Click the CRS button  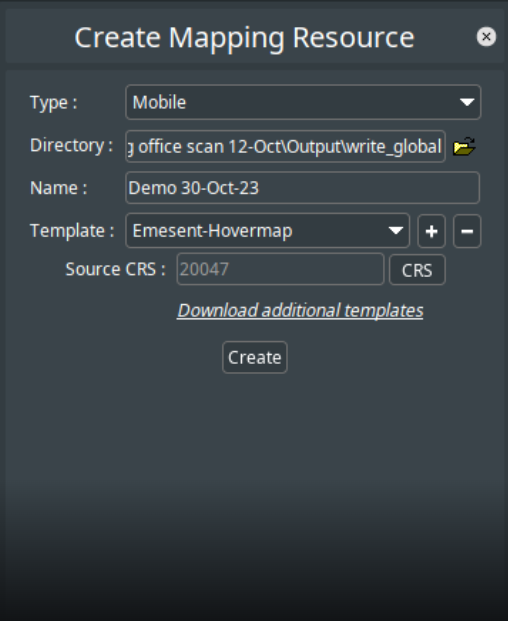417,270
